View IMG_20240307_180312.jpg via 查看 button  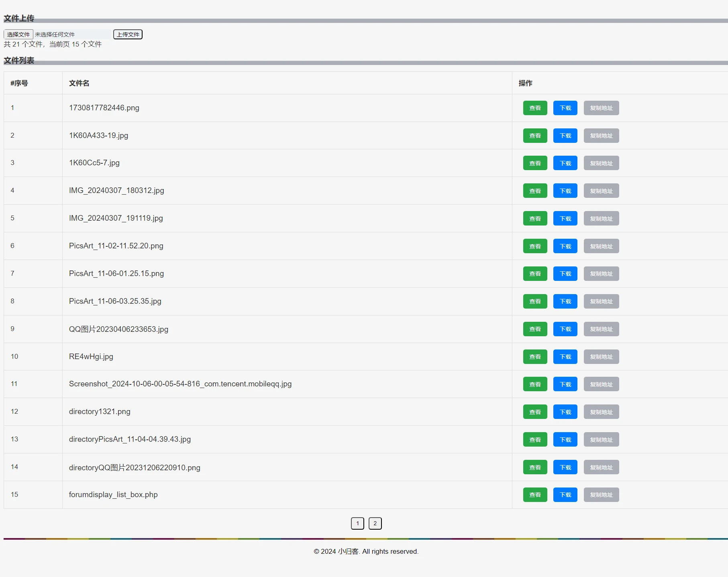click(x=535, y=191)
